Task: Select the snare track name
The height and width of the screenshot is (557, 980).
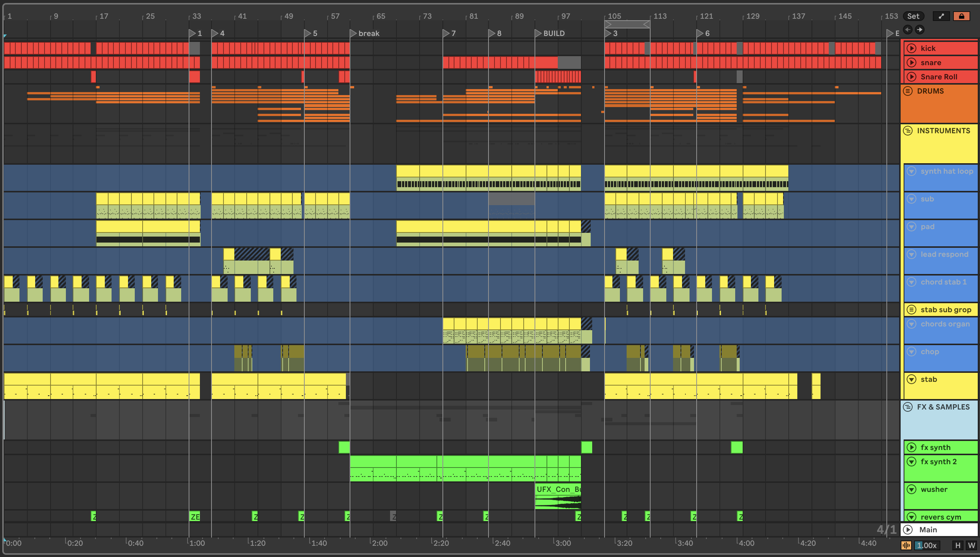Action: [x=931, y=63]
